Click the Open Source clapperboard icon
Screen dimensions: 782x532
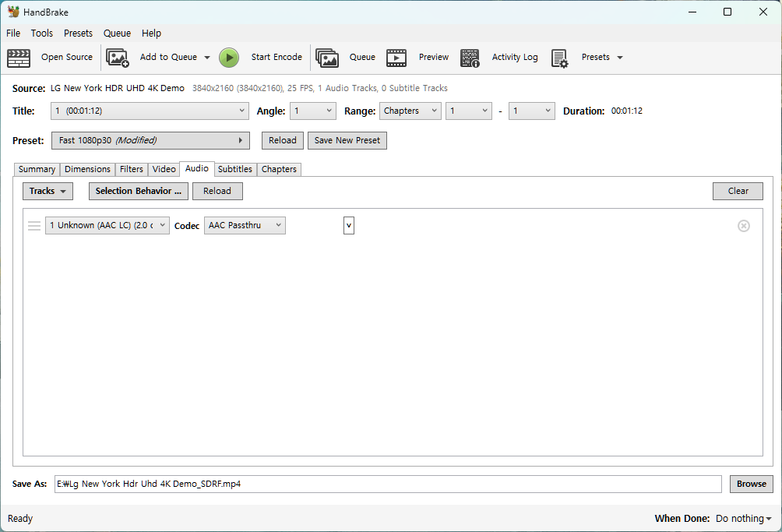click(x=19, y=58)
